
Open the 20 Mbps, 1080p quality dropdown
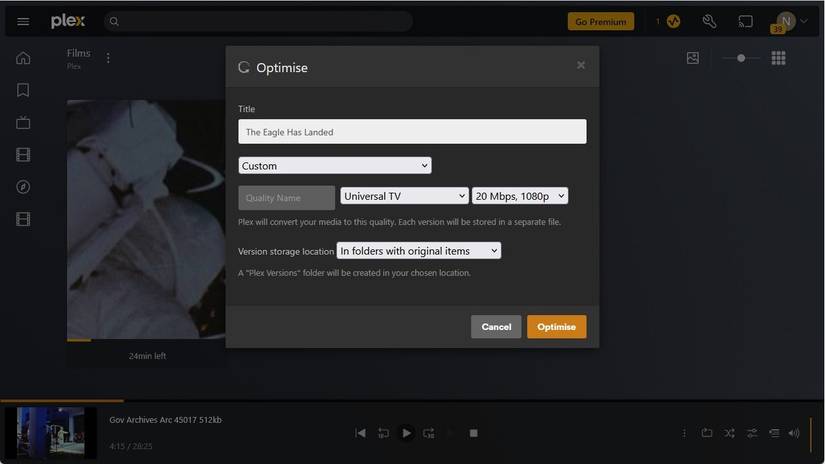point(520,196)
